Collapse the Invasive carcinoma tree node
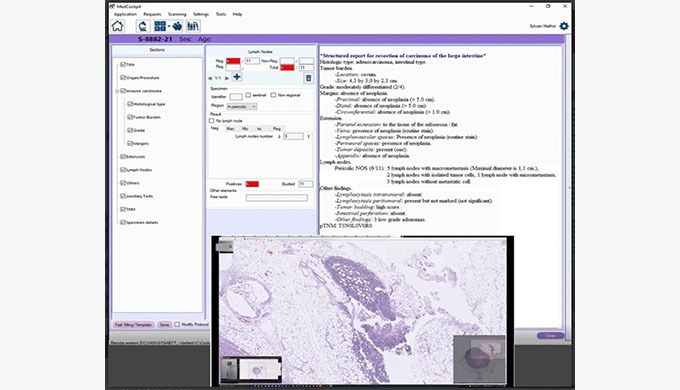Viewport: 680px width, 390px height. tap(117, 91)
